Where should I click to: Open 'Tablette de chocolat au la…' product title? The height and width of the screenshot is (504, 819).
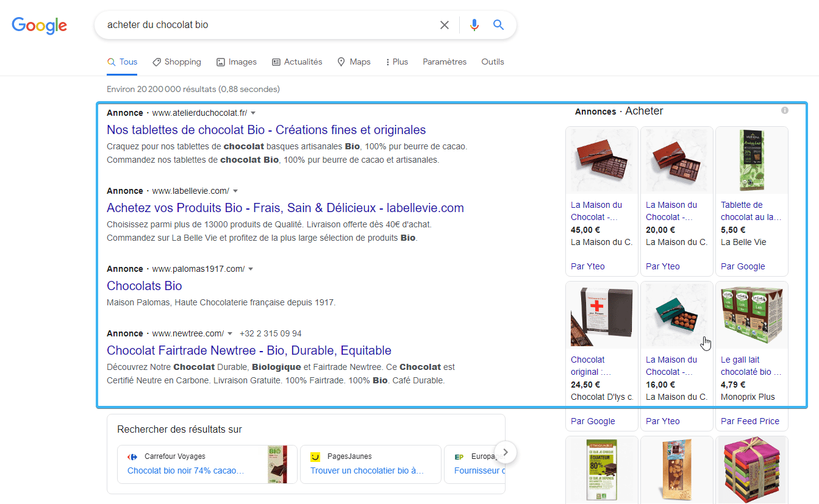click(751, 211)
